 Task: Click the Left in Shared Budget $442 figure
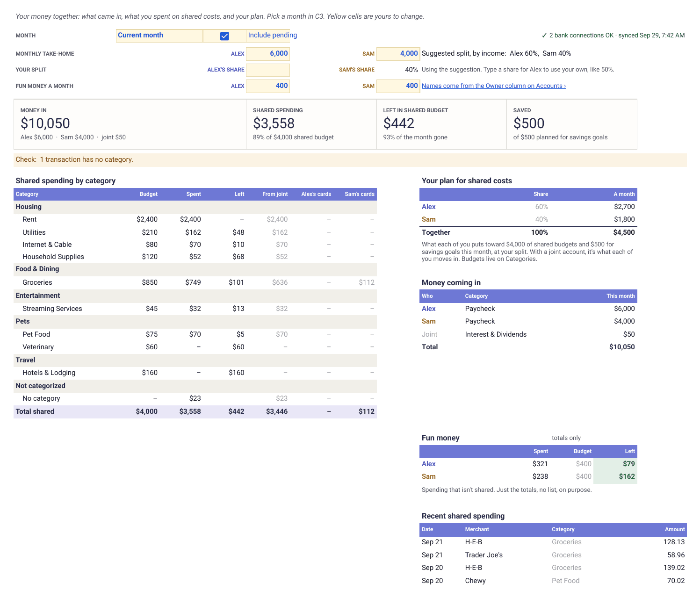(x=399, y=123)
